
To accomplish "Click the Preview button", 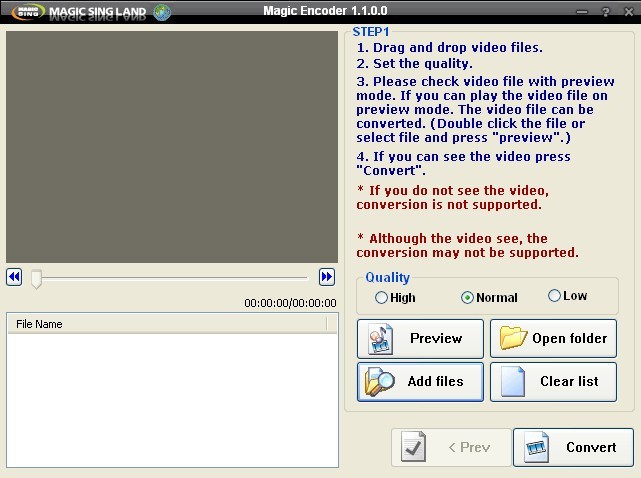I will [x=420, y=339].
